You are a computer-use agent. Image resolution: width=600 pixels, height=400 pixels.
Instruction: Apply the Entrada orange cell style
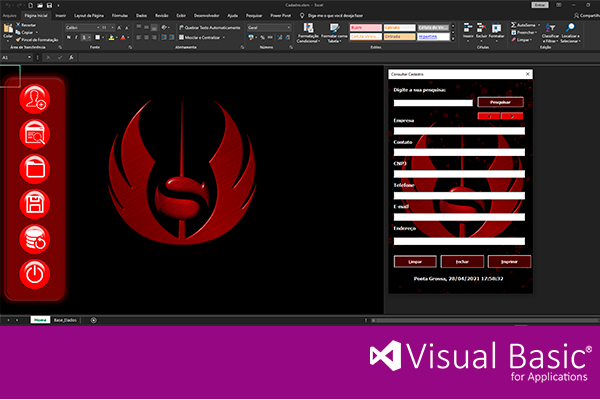coord(399,37)
